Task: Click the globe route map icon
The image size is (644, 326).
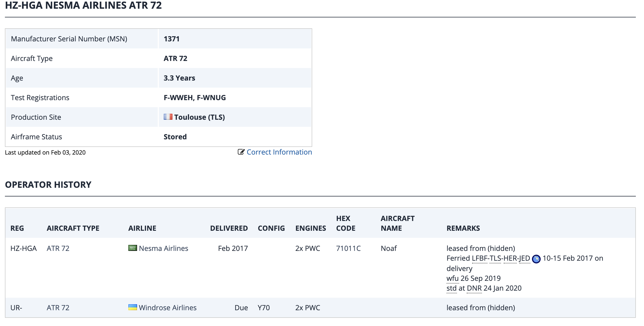Action: click(536, 259)
